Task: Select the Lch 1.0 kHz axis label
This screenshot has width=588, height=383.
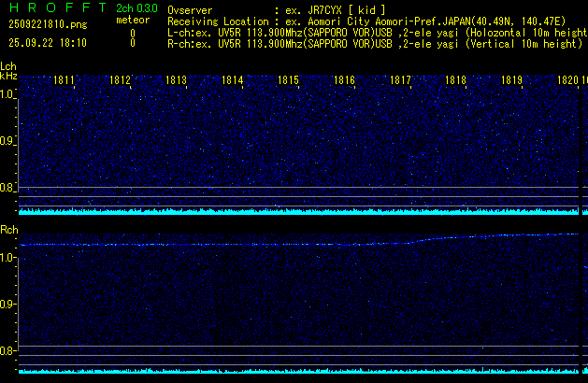Action: pos(7,94)
